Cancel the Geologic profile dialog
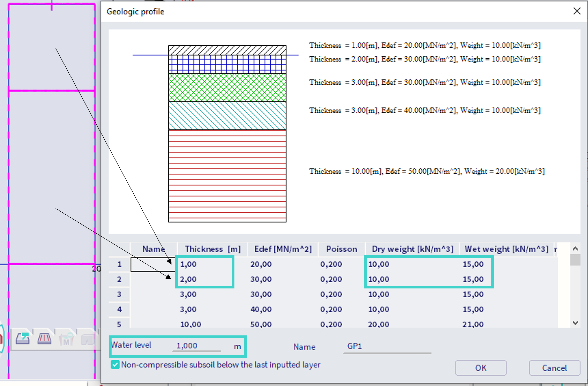The width and height of the screenshot is (588, 386). point(554,368)
